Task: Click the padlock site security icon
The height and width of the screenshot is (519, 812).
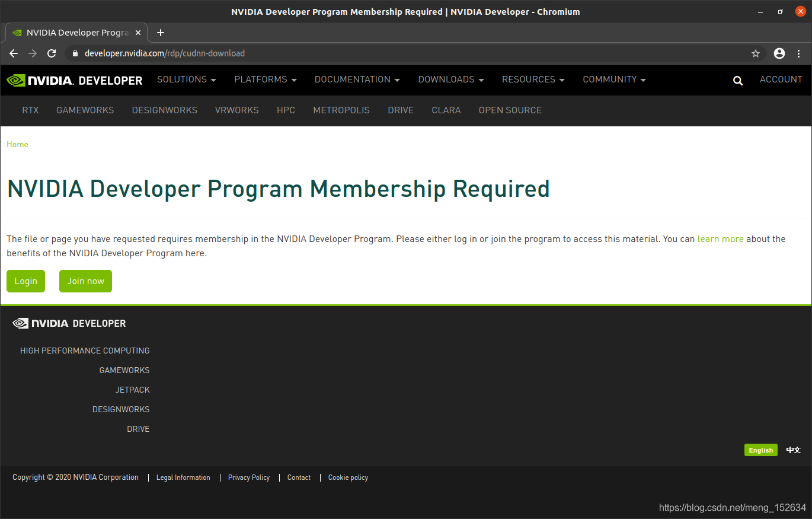Action: (75, 53)
